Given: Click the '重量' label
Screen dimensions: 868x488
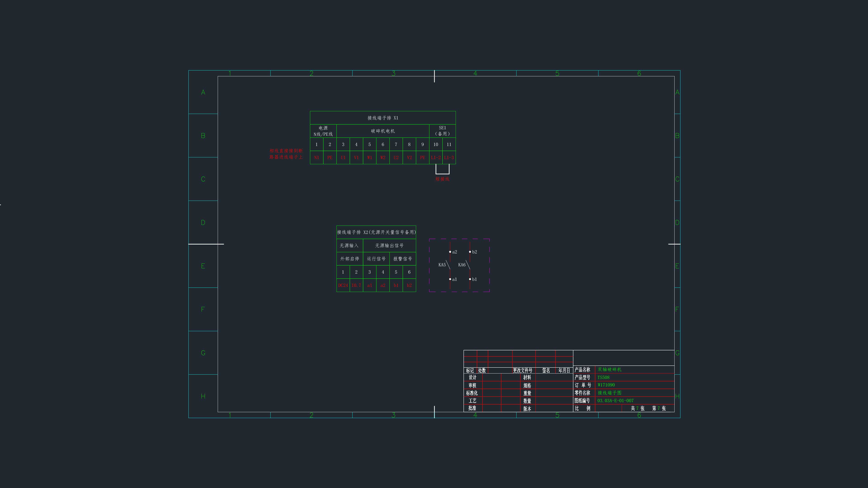Looking at the screenshot, I should pos(527,393).
